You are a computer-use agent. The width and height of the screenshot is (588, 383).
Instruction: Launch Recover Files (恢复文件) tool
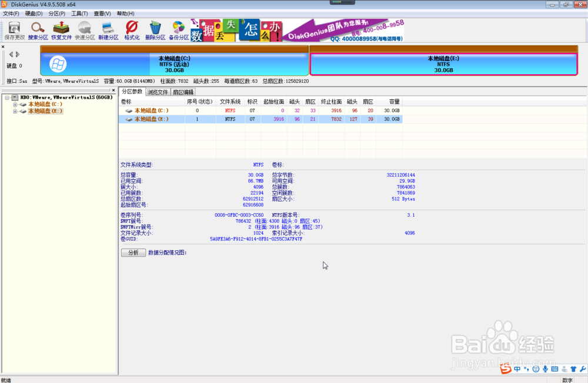tap(62, 31)
